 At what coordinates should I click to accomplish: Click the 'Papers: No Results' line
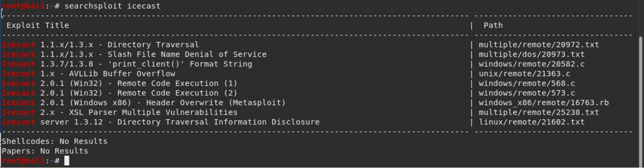(x=45, y=151)
